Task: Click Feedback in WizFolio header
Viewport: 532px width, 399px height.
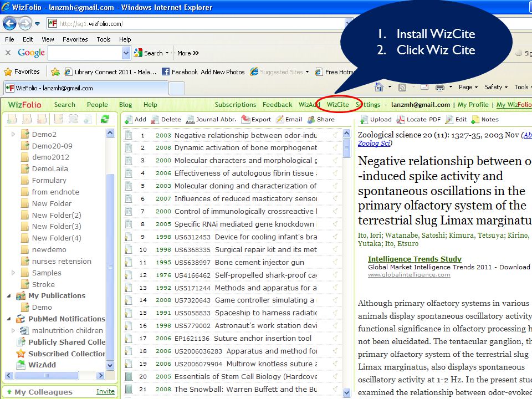Action: pos(277,105)
